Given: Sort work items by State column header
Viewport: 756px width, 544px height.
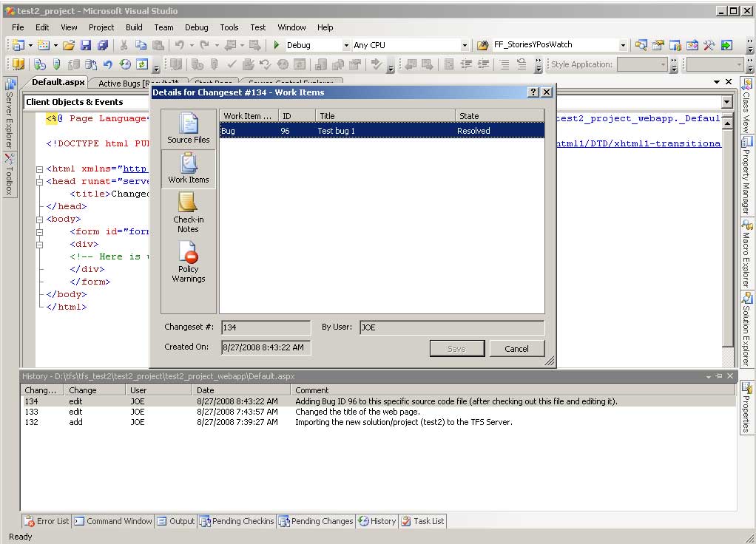Looking at the screenshot, I should (499, 115).
